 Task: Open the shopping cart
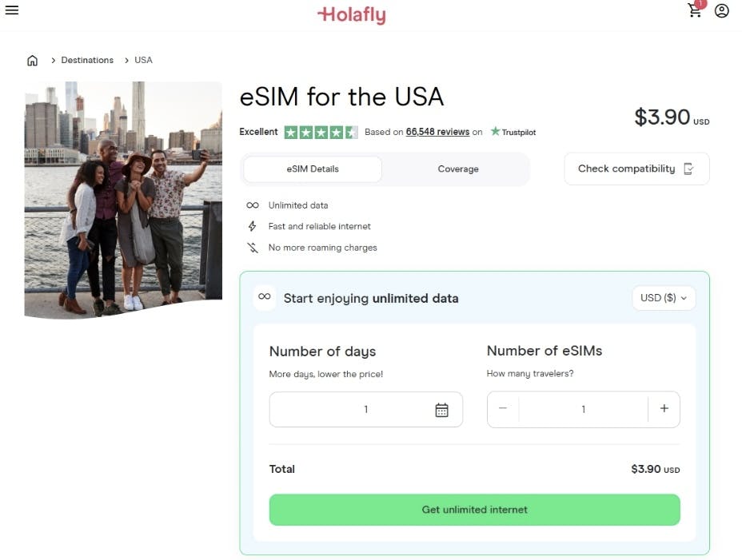(x=694, y=11)
